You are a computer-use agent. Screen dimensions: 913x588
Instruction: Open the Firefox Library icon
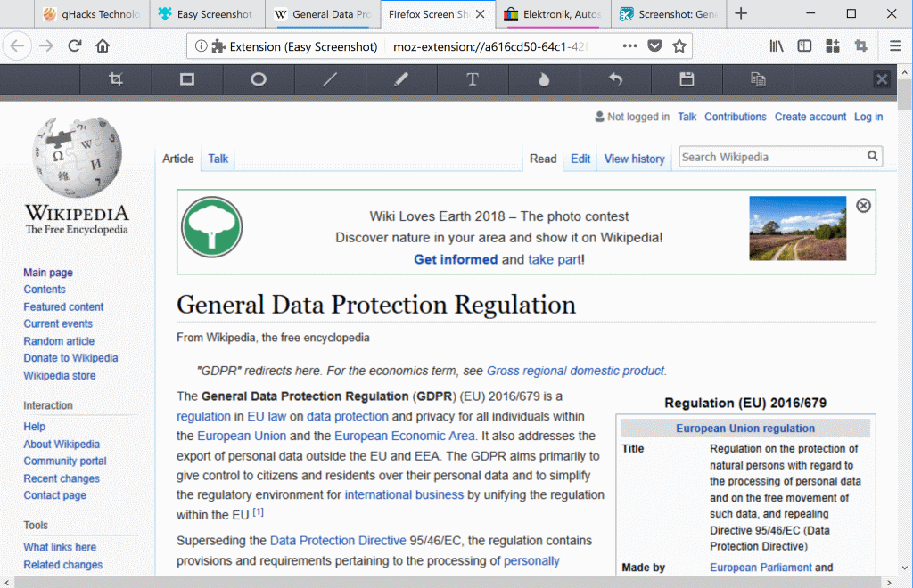click(777, 46)
